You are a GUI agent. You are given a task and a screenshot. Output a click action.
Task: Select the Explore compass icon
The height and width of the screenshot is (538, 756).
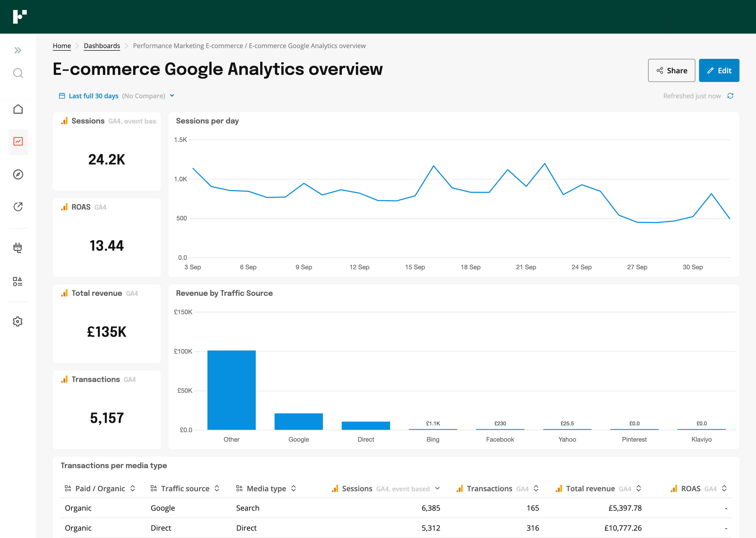tap(18, 175)
